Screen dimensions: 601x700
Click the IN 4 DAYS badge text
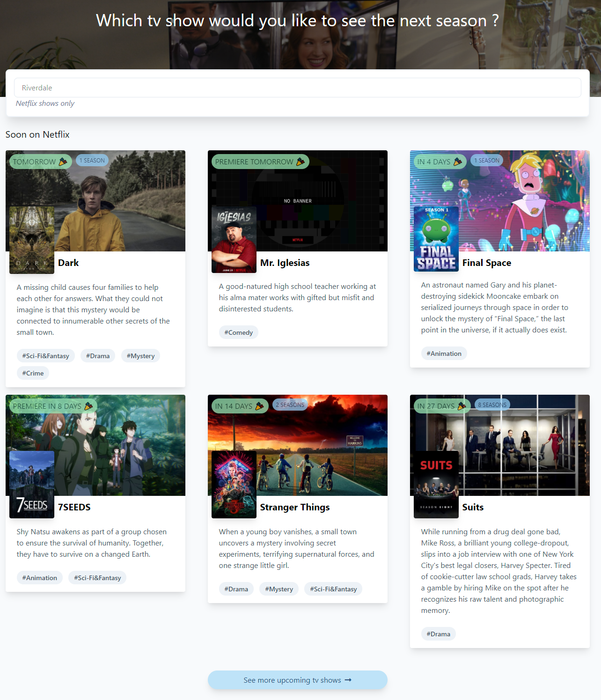click(434, 162)
